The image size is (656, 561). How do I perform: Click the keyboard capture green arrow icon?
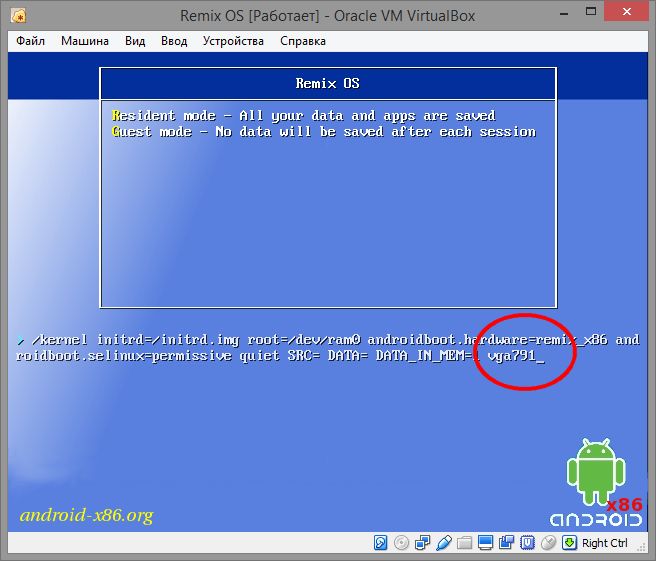[x=569, y=543]
